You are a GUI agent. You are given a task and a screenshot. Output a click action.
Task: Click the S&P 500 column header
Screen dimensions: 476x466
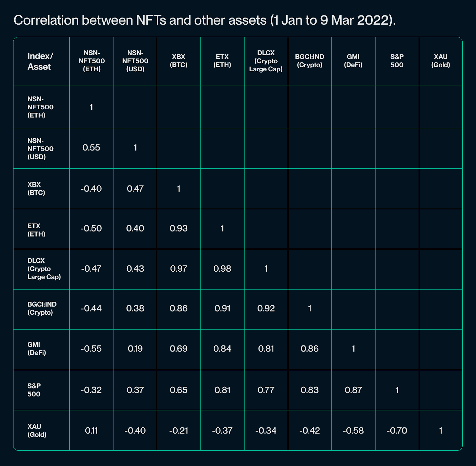pos(397,61)
